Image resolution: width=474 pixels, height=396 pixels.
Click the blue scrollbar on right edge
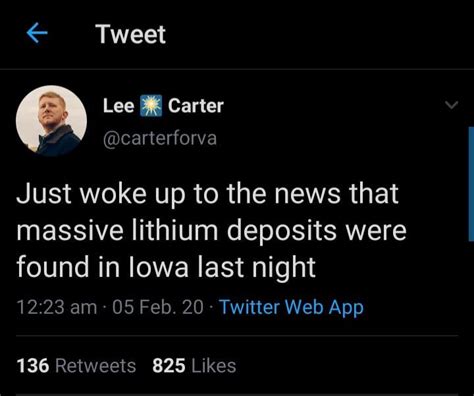[471, 184]
